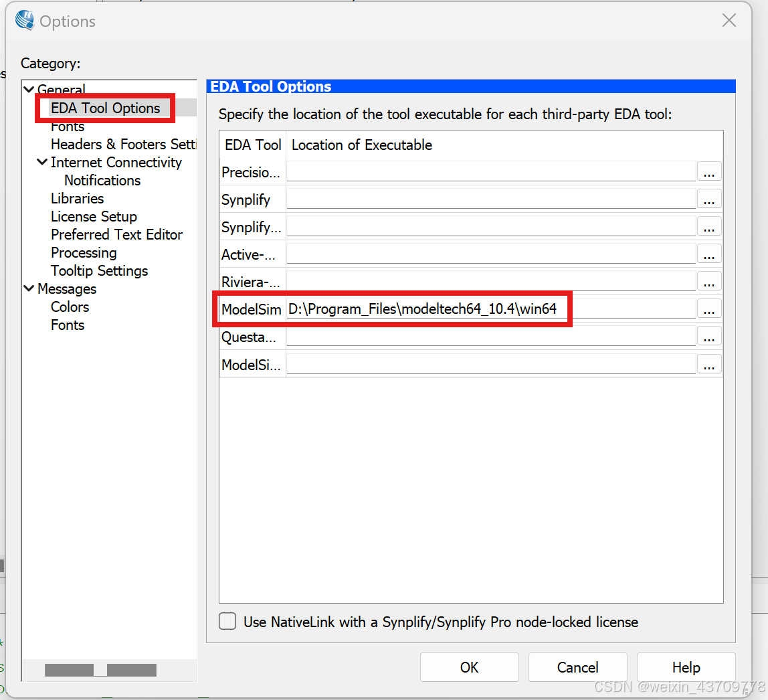Open Processing category
The image size is (768, 700).
[84, 253]
